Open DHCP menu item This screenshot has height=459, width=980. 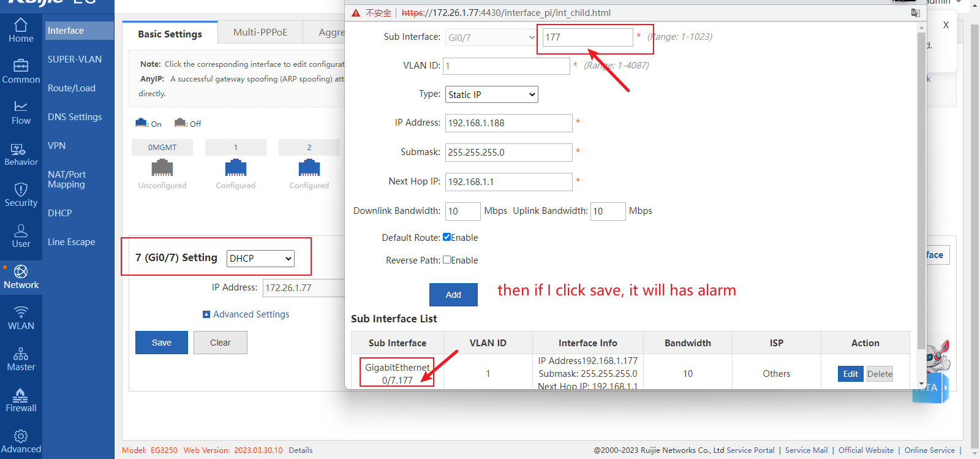[x=60, y=213]
